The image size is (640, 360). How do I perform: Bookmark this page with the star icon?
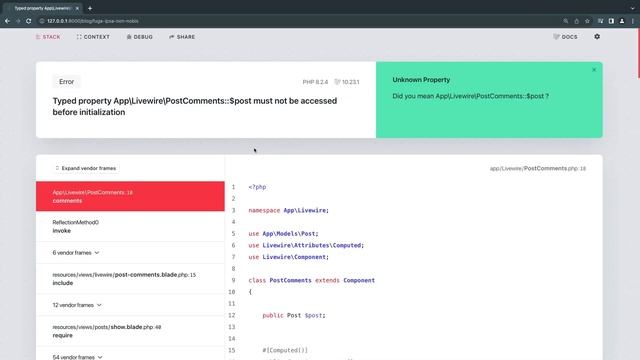click(587, 21)
